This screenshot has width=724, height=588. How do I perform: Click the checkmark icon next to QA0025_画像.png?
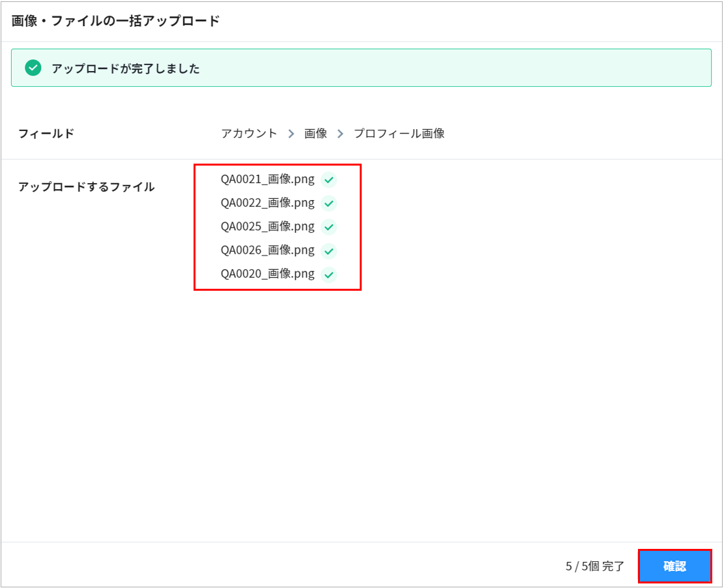(329, 227)
